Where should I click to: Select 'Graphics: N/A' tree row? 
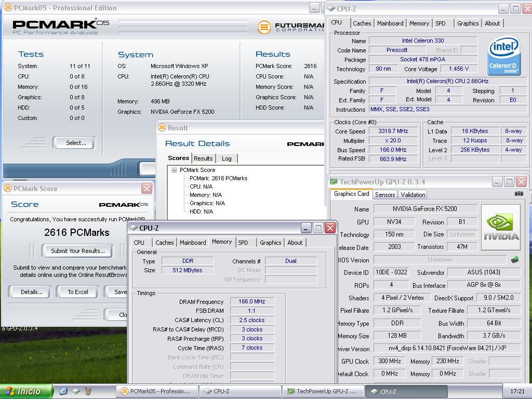pyautogui.click(x=207, y=203)
